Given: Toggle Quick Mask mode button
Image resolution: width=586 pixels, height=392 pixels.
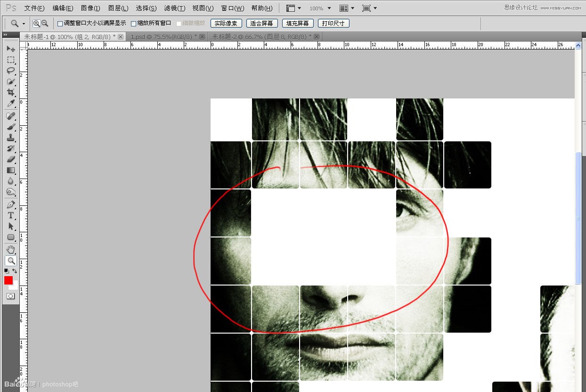Looking at the screenshot, I should click(10, 296).
